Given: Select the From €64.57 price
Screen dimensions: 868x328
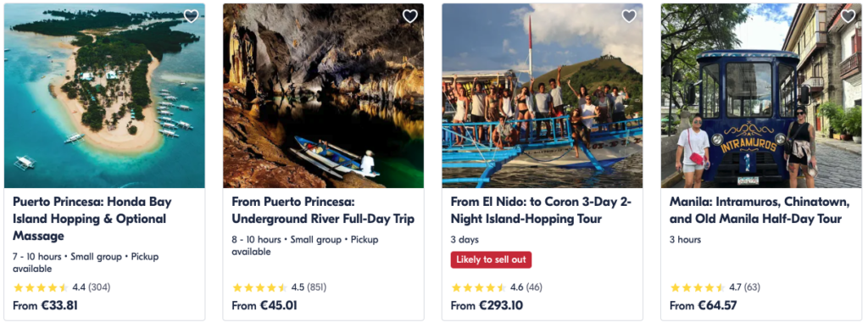Looking at the screenshot, I should click(703, 305).
